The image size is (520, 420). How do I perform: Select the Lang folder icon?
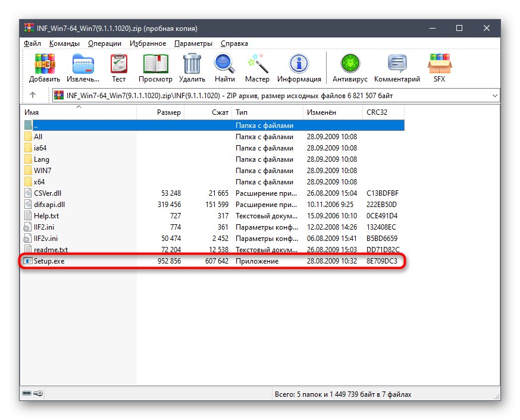(x=28, y=159)
